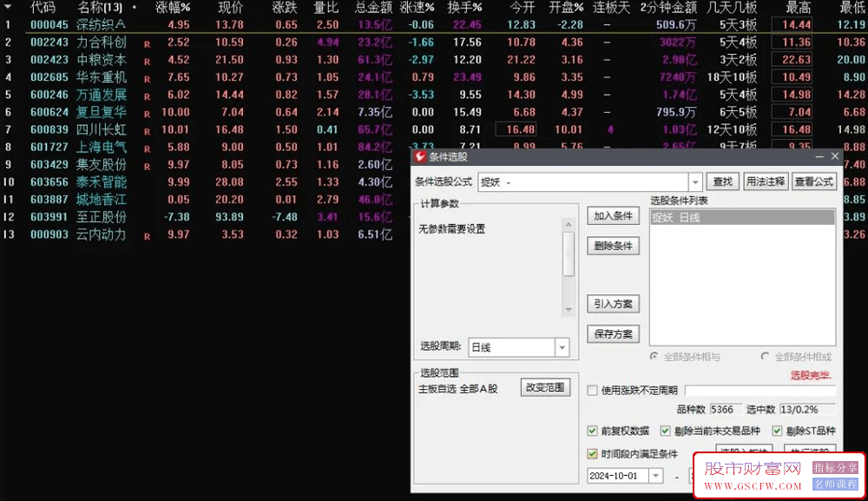
Task: Click 引入方案 button
Action: [613, 304]
